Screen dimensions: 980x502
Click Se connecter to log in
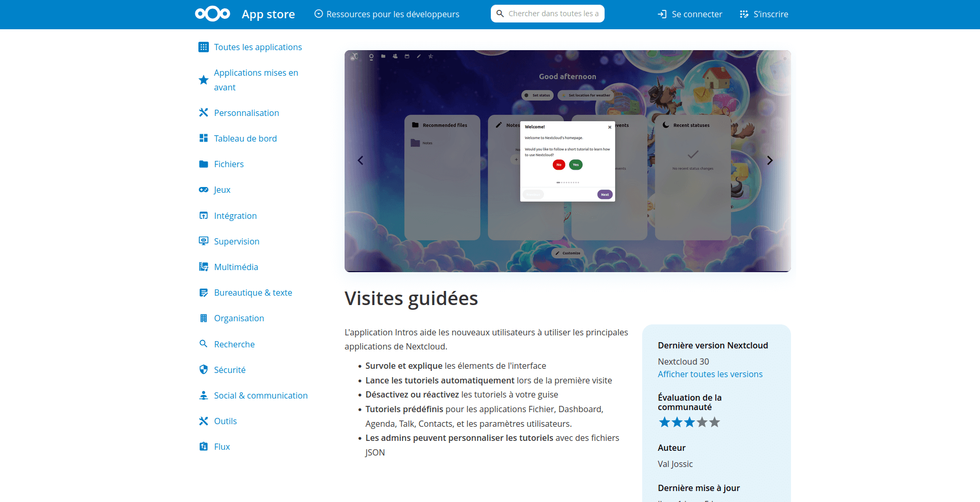click(690, 14)
